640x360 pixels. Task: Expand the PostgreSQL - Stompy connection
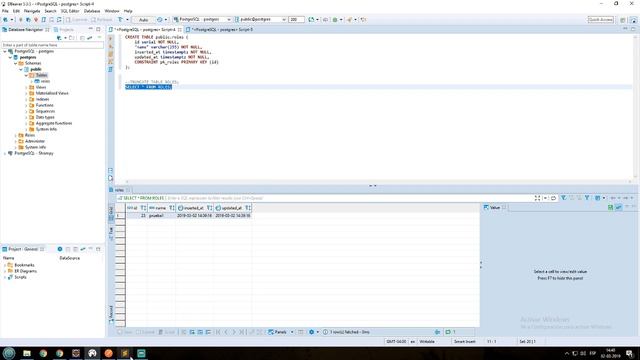[5, 153]
